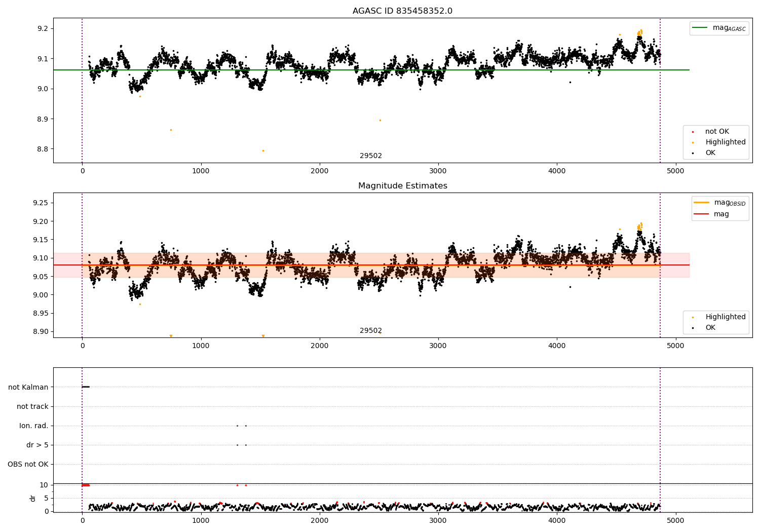
Task: Click the right purple dotted vertical line in top plot
Action: click(x=660, y=90)
